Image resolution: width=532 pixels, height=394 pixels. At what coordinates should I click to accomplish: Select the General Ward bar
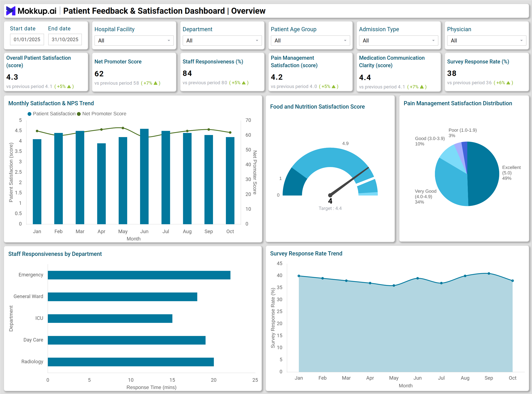pos(122,297)
